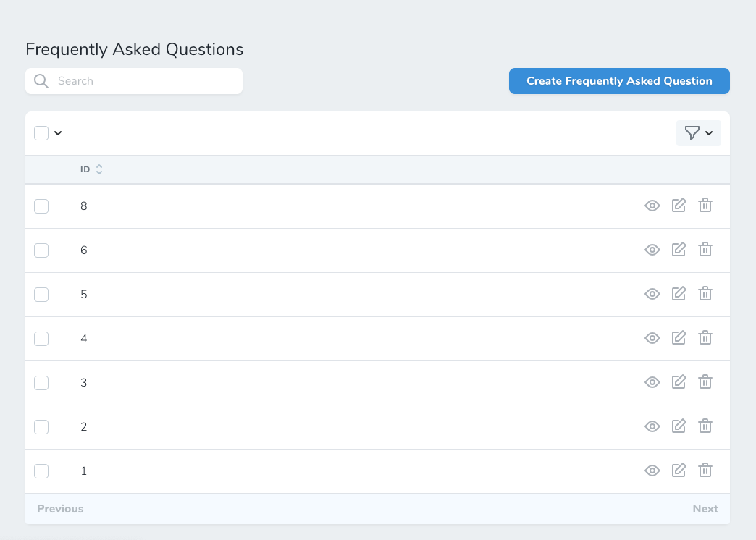756x540 pixels.
Task: Tick the checkbox for ID 1
Action: click(41, 471)
